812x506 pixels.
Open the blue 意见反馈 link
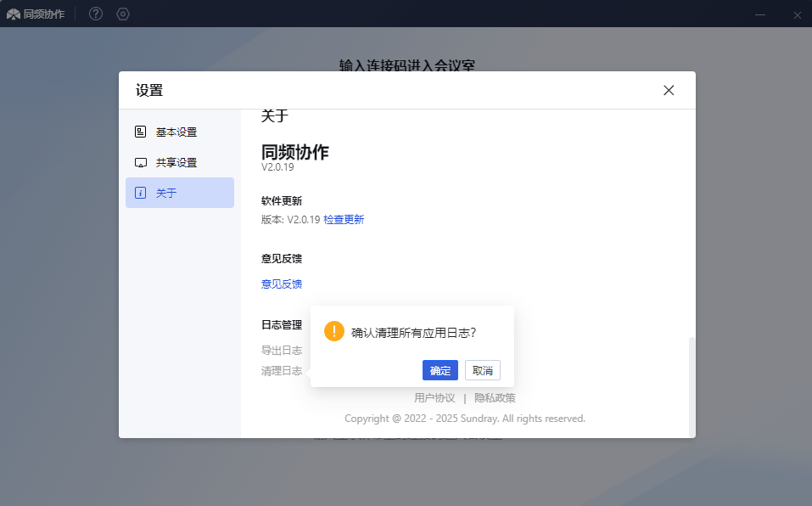282,284
